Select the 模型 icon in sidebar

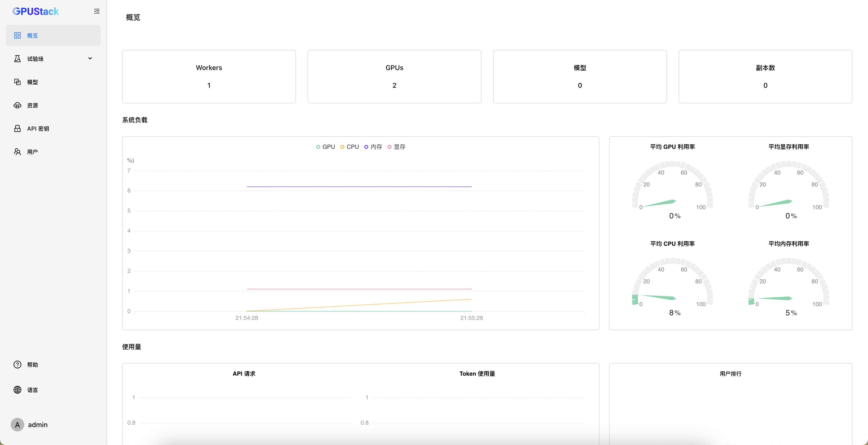(17, 82)
